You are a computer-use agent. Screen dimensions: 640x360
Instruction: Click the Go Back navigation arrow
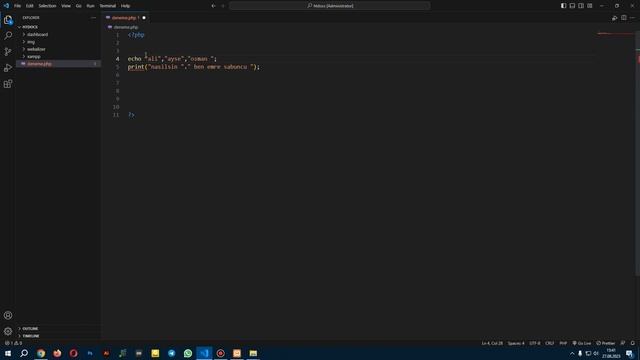213,6
